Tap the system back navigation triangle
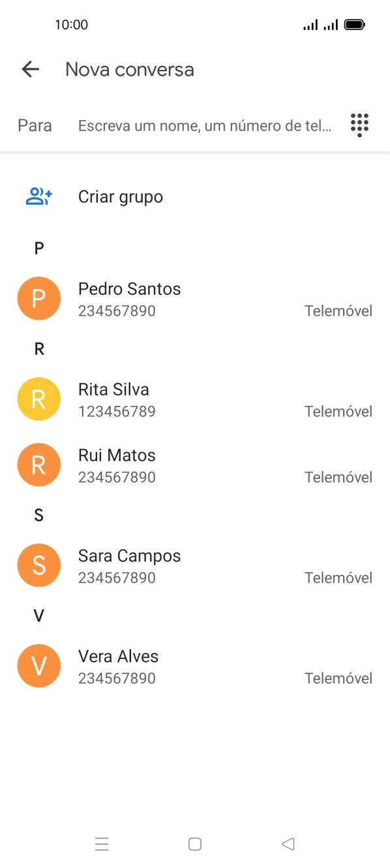 point(288,844)
